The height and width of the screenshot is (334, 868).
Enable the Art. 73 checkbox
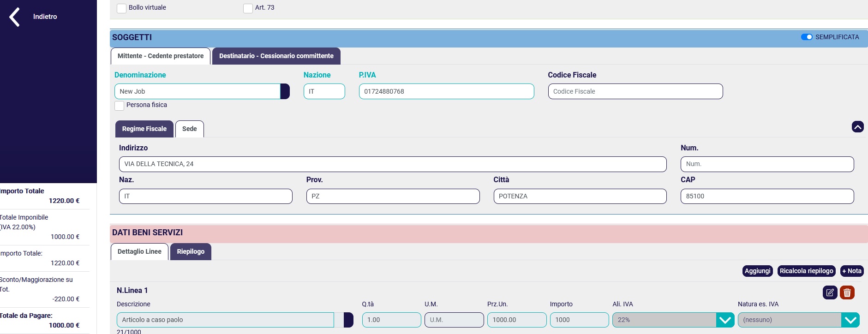[x=248, y=8]
